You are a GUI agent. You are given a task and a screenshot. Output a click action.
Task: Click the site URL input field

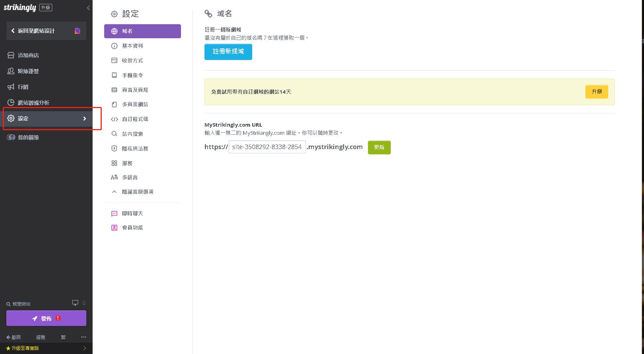(x=267, y=147)
